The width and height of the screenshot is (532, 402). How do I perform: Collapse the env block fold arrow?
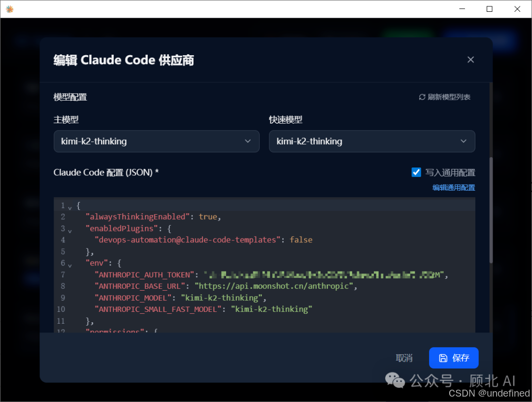(70, 266)
